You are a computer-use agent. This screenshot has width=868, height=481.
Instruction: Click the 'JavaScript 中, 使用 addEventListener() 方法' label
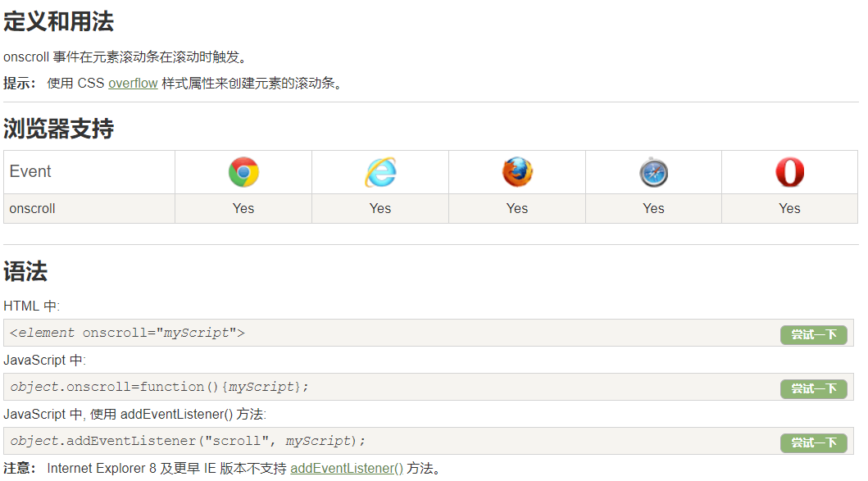pyautogui.click(x=135, y=415)
